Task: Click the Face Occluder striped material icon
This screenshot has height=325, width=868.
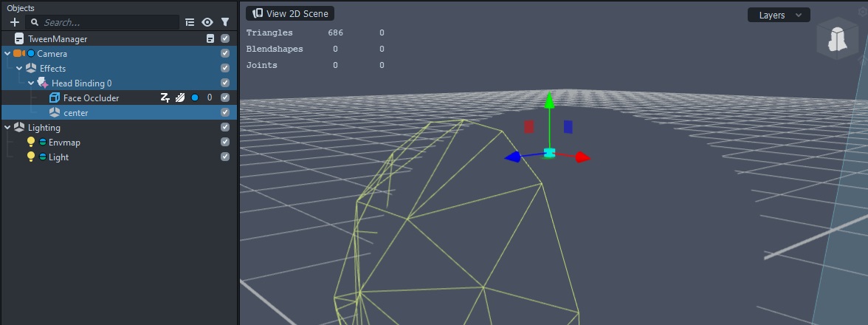Action: point(180,98)
